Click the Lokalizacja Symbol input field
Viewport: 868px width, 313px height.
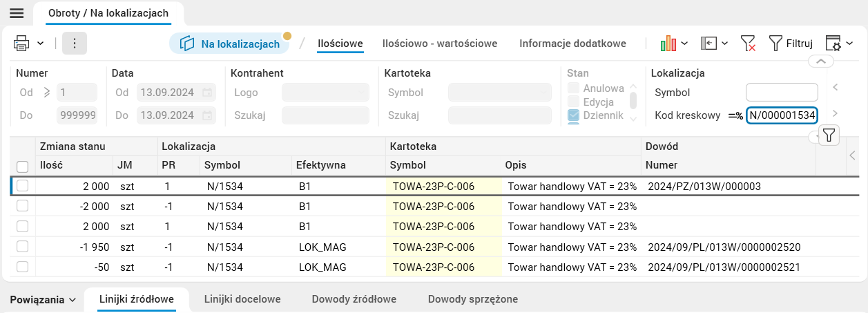[782, 92]
